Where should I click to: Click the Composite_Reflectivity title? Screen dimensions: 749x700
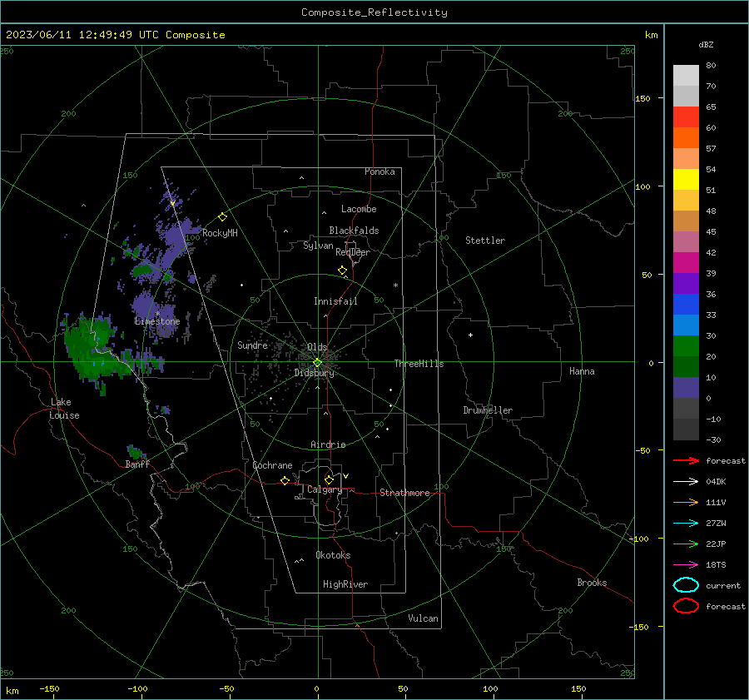point(374,12)
